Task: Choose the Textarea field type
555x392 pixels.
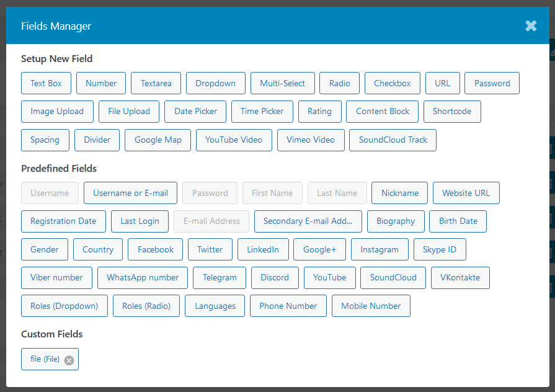Action: pos(156,83)
